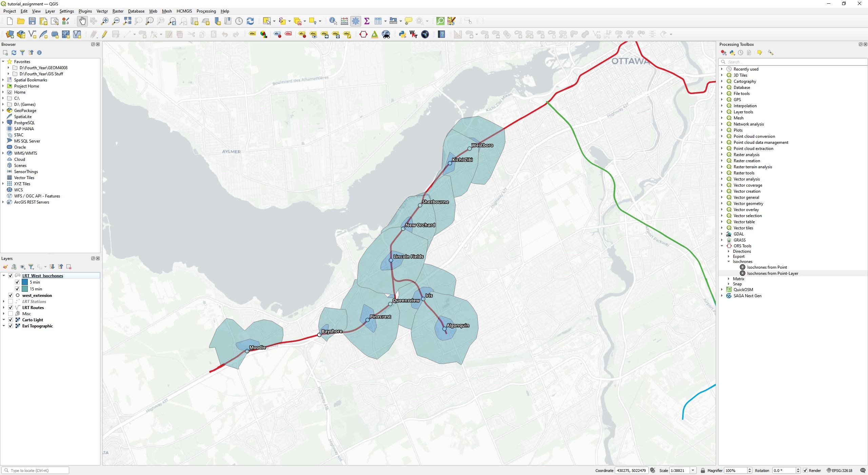Enable the LRT Stations layer checkbox
The height and width of the screenshot is (475, 868).
pos(11,302)
